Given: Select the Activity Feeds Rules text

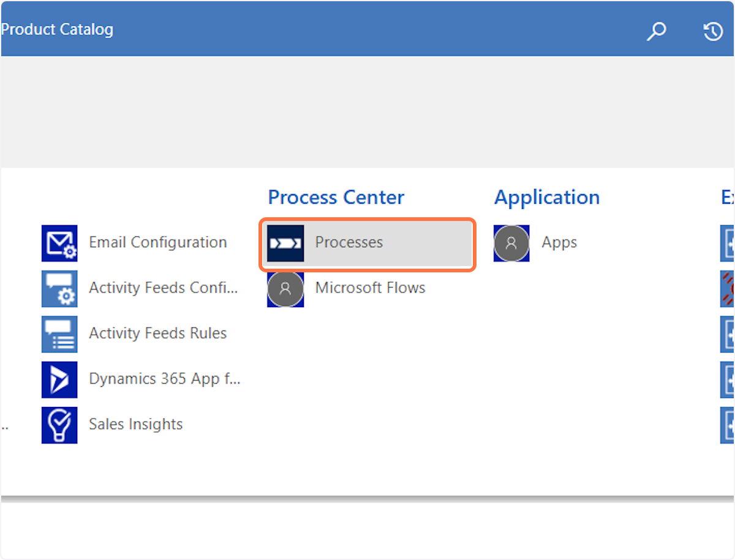Looking at the screenshot, I should click(x=158, y=333).
